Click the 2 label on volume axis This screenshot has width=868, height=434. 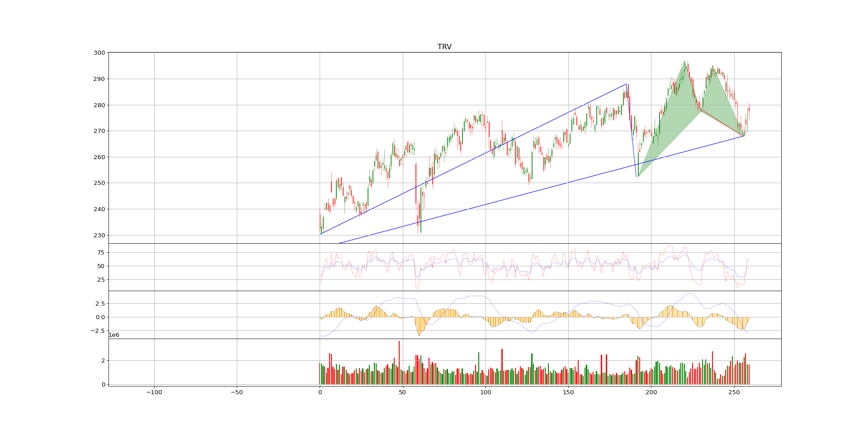click(103, 361)
